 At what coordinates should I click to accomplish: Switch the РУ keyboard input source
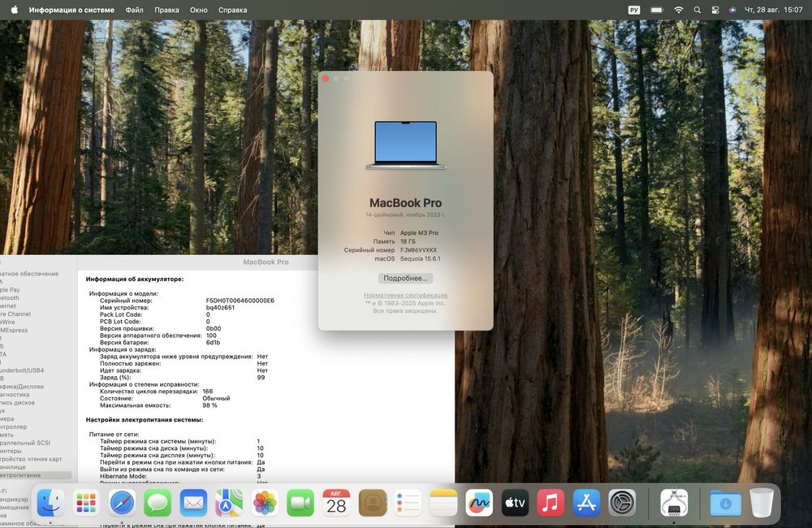[x=634, y=10]
